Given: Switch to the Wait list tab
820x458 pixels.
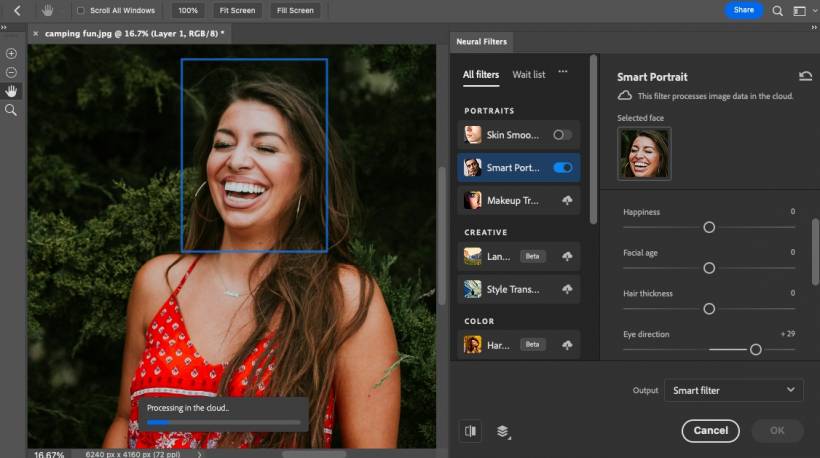Looking at the screenshot, I should tap(529, 74).
